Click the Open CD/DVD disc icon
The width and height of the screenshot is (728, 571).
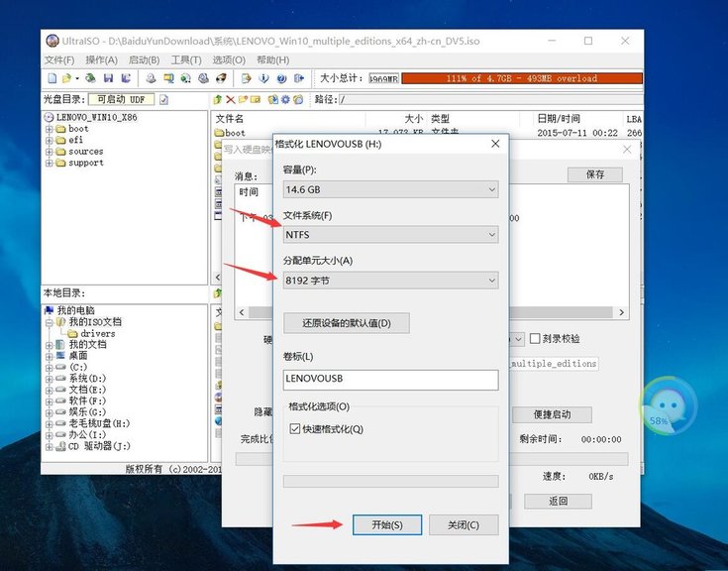[90, 78]
